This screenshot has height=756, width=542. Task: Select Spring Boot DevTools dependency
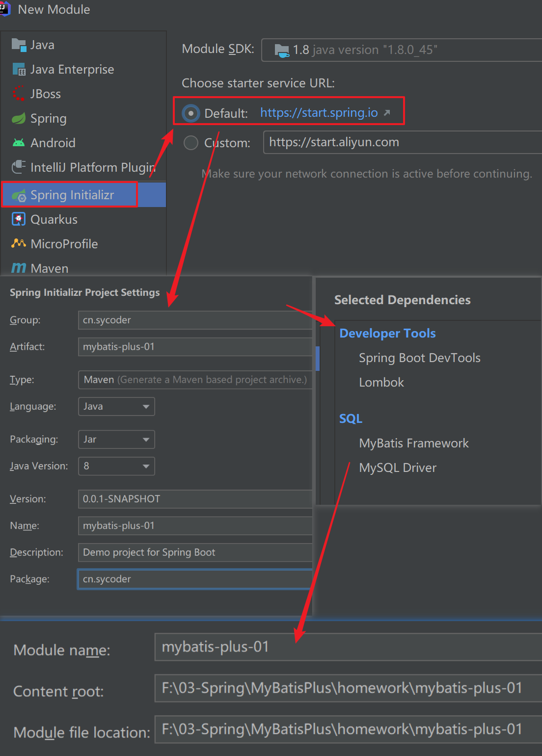click(x=420, y=358)
